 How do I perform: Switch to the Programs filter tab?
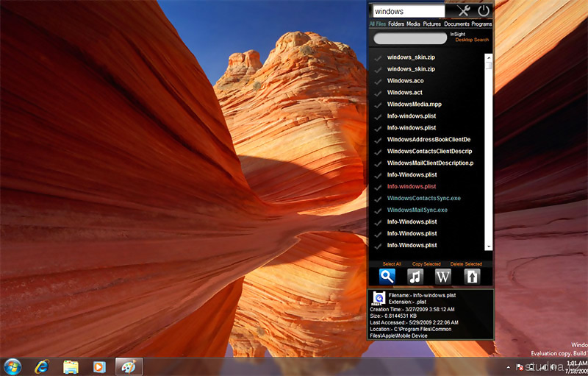click(x=481, y=24)
